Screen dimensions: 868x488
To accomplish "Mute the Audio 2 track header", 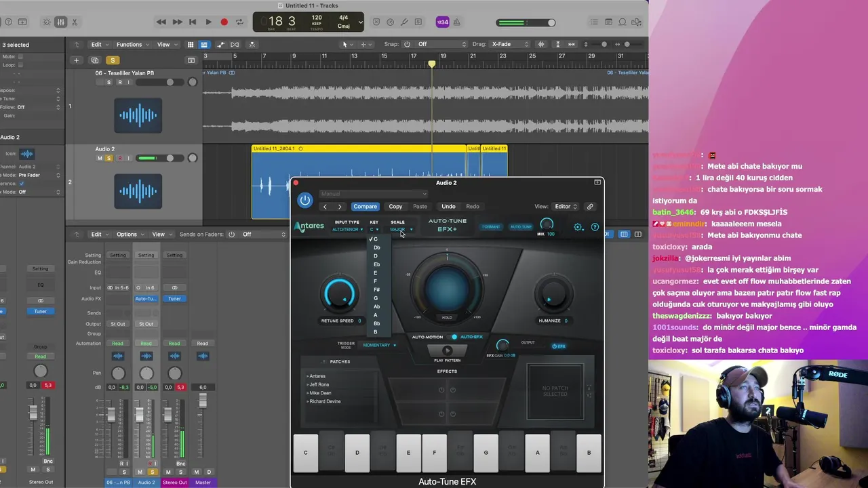I will click(100, 159).
